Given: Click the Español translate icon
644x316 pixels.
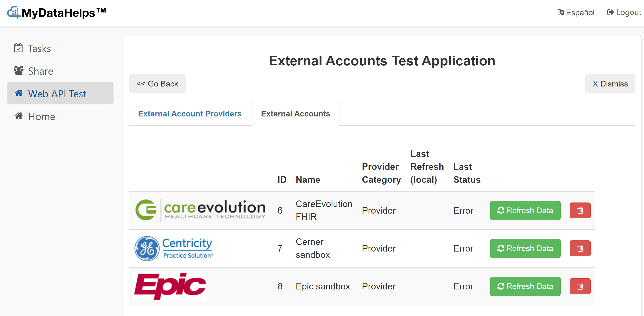Looking at the screenshot, I should click(x=560, y=12).
